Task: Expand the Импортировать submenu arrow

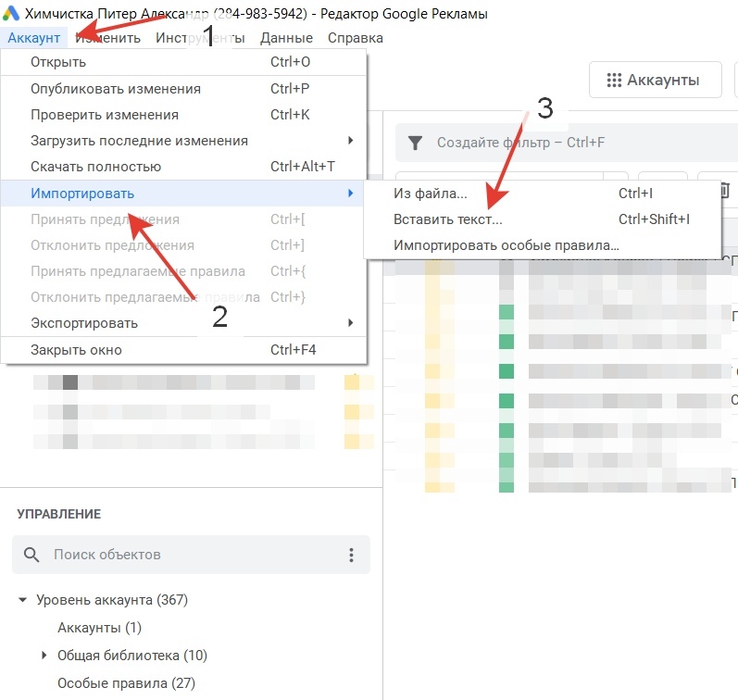Action: click(350, 193)
